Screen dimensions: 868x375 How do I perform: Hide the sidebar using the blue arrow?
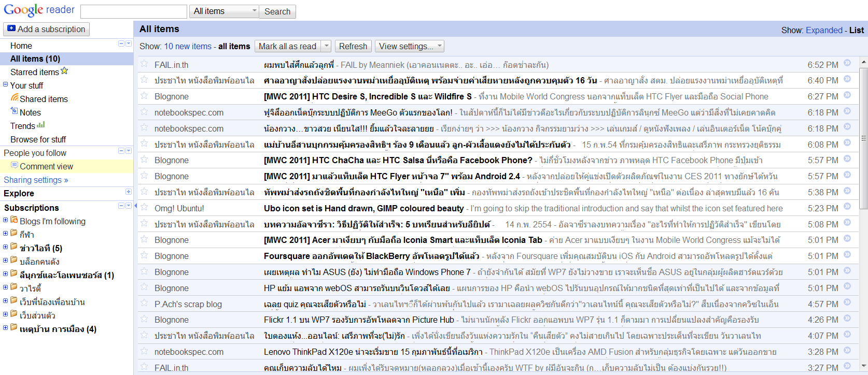pyautogui.click(x=136, y=206)
